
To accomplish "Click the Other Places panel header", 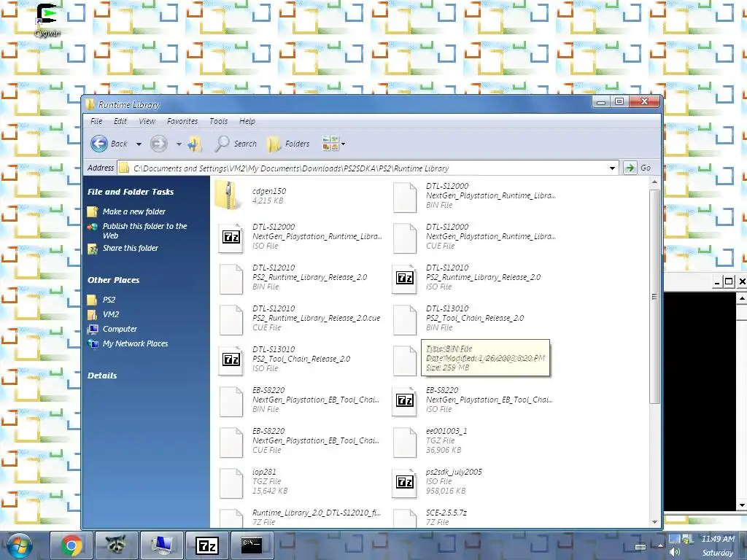I will tap(113, 280).
